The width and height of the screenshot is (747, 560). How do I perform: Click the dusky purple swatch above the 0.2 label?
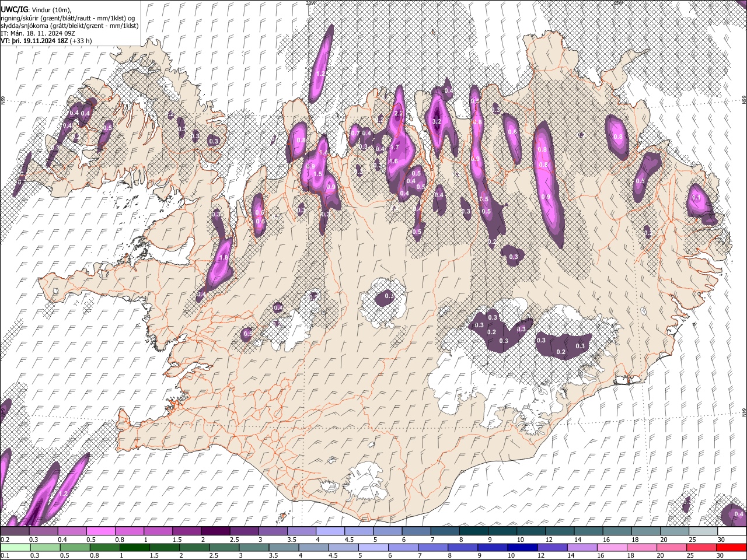pyautogui.click(x=14, y=531)
